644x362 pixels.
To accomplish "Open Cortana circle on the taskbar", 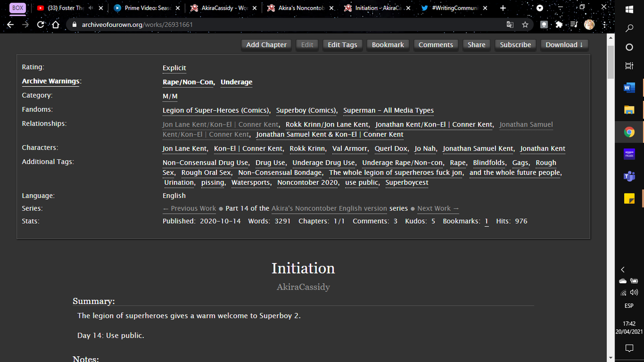I will point(630,48).
